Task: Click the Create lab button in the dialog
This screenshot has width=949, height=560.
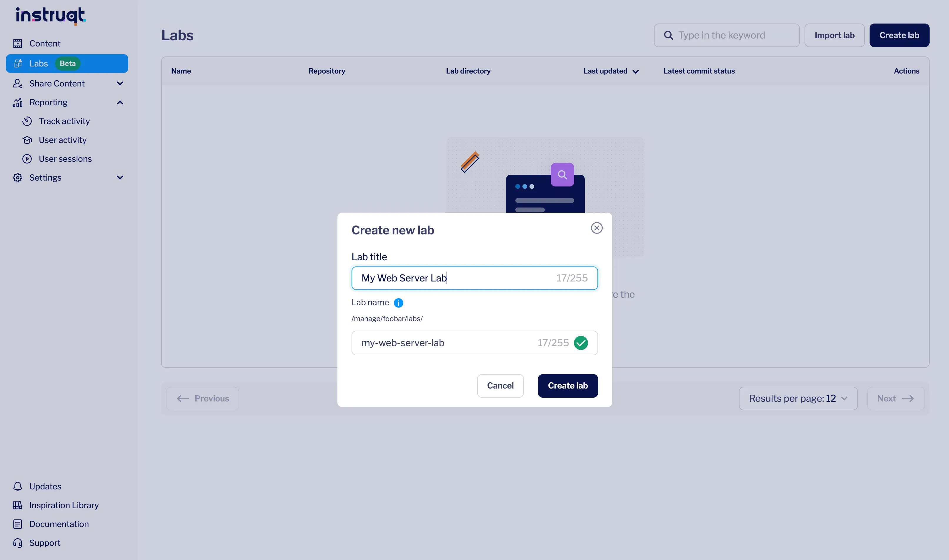Action: click(x=567, y=385)
